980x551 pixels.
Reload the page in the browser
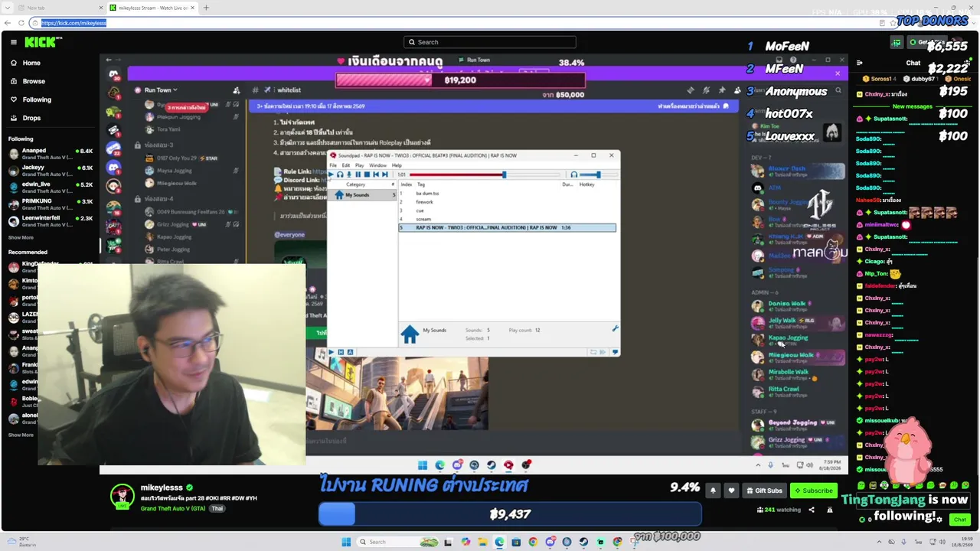[21, 23]
